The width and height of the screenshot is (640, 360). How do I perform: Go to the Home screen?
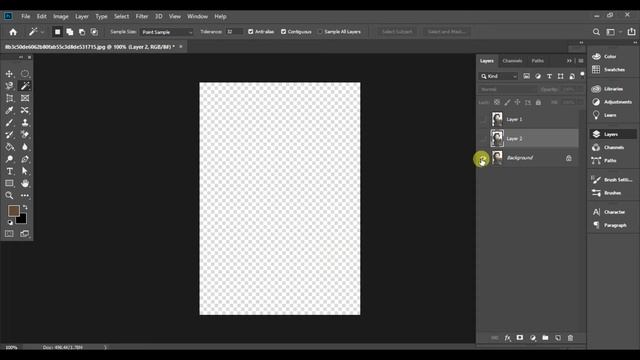[13, 32]
